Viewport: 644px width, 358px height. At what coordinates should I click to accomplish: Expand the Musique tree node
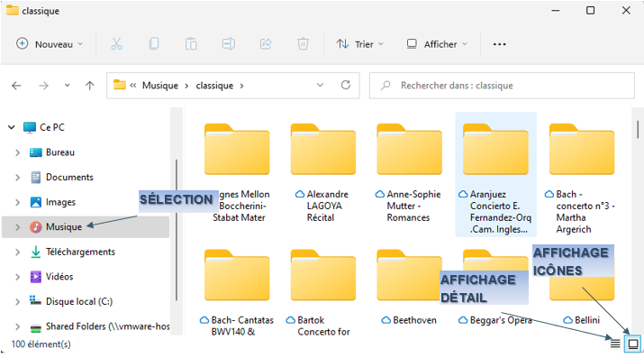17,227
